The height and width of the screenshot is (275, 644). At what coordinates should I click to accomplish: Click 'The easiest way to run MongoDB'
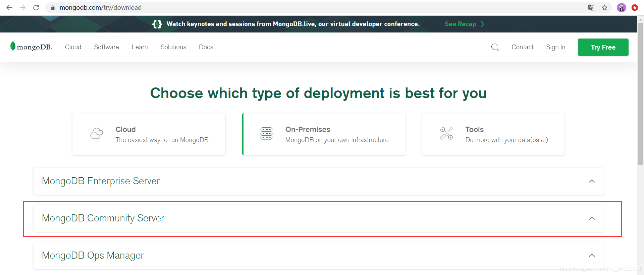coord(162,140)
